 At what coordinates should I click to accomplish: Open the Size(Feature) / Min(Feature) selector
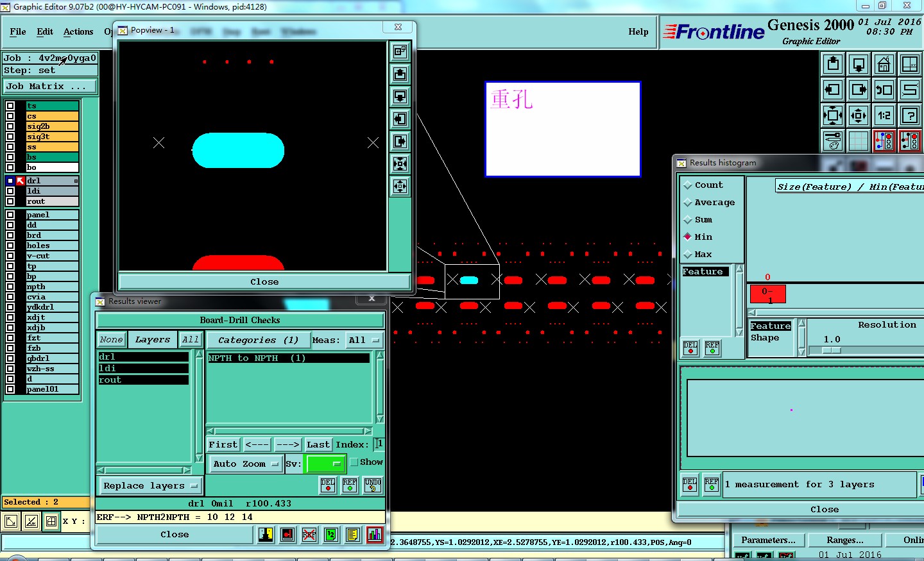849,187
